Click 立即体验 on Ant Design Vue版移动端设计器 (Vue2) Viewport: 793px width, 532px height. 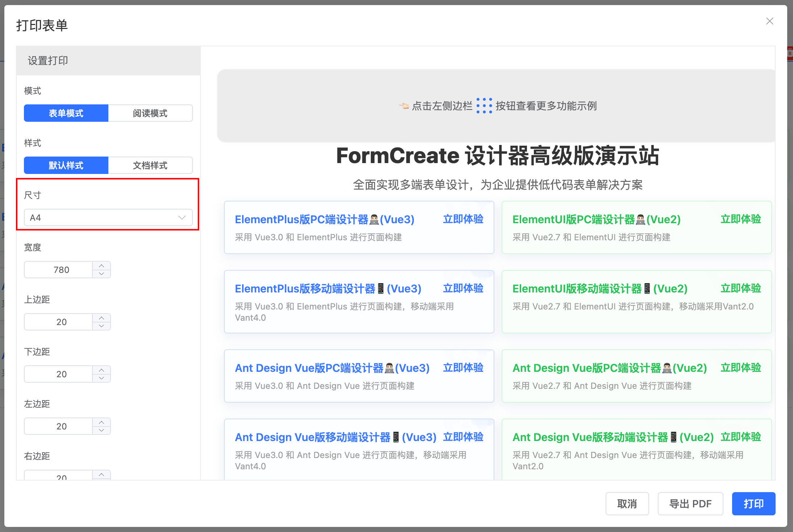point(741,437)
